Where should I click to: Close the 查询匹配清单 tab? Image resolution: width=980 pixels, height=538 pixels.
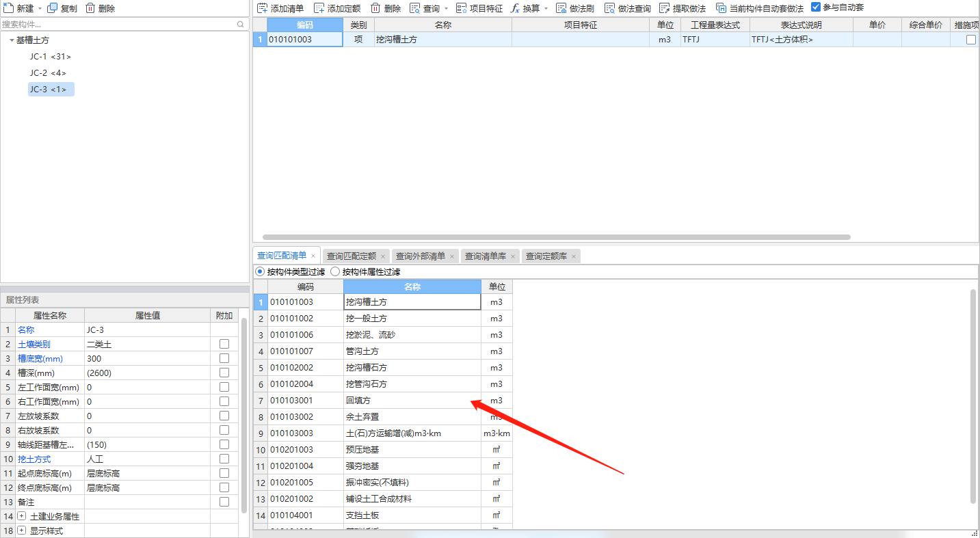pyautogui.click(x=313, y=256)
